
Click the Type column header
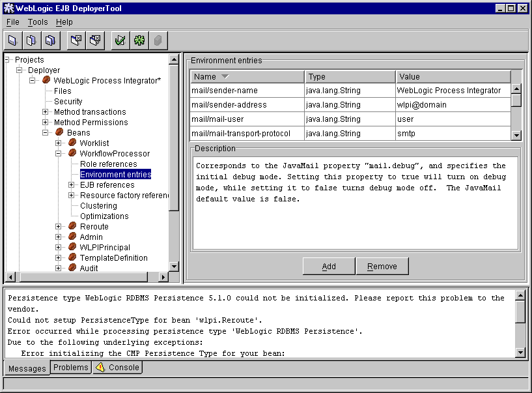pyautogui.click(x=350, y=77)
